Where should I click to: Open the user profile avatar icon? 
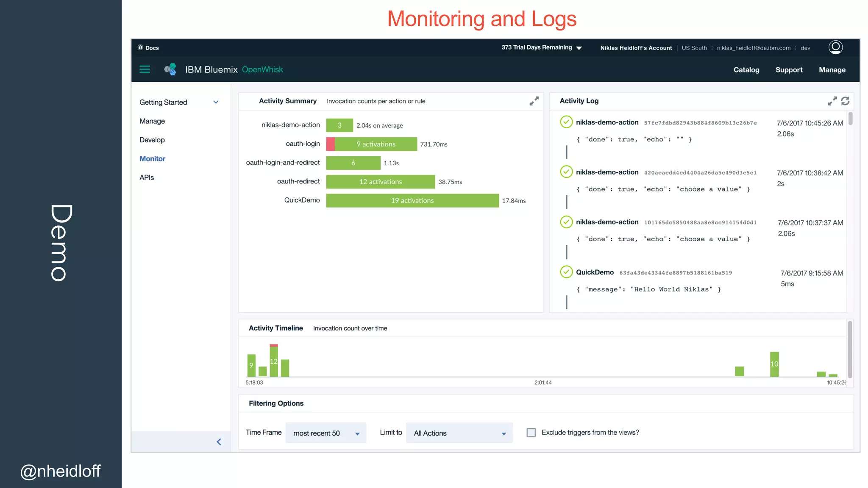point(835,47)
